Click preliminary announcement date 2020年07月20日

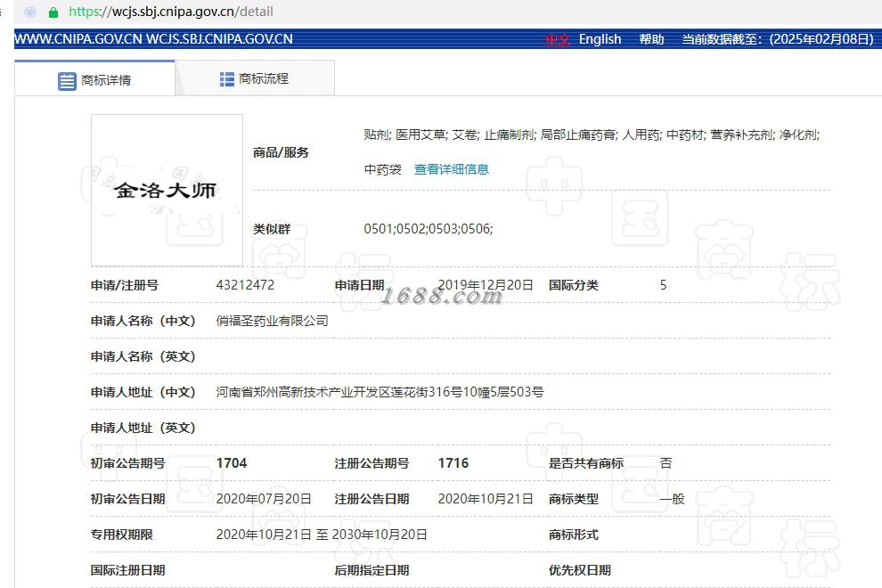pyautogui.click(x=264, y=499)
